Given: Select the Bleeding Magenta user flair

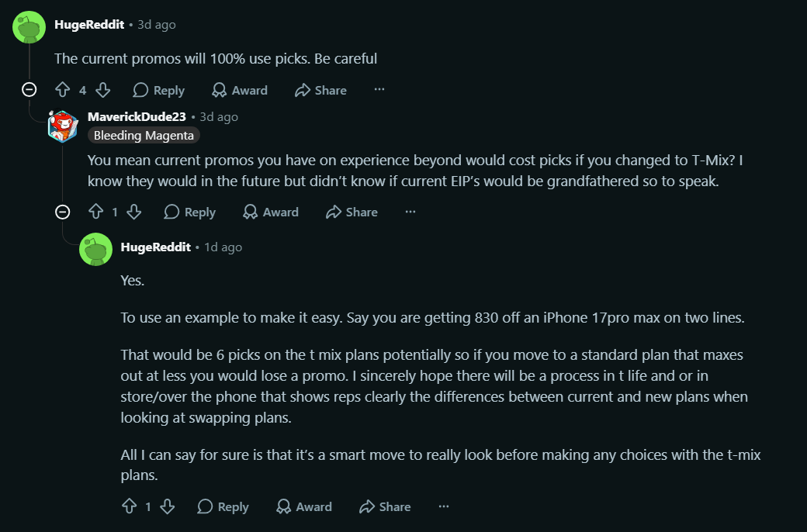Looking at the screenshot, I should point(144,135).
